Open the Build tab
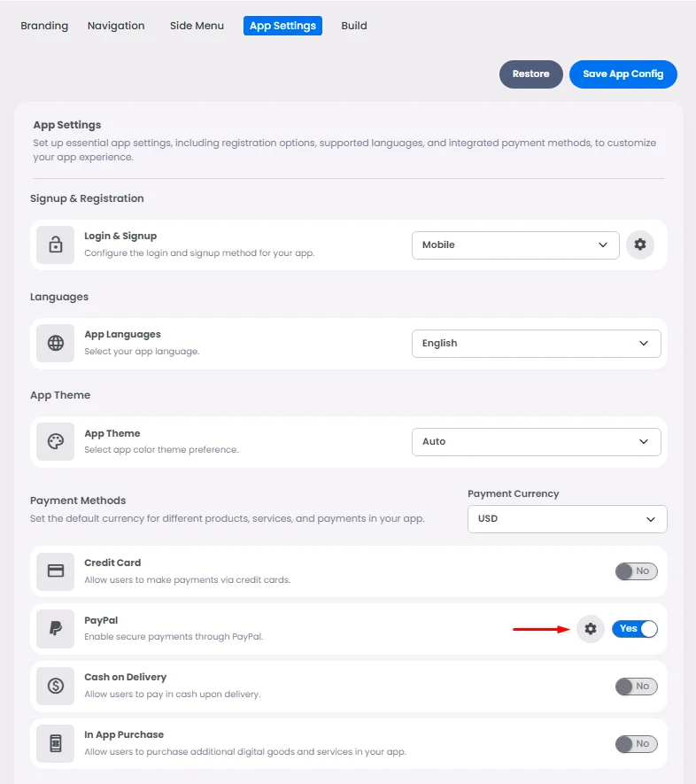696x784 pixels. (x=354, y=26)
